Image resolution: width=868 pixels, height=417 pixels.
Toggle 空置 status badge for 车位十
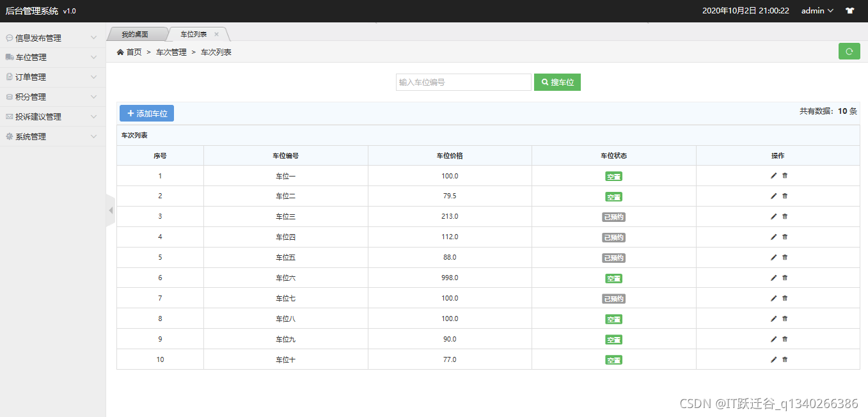pos(613,360)
